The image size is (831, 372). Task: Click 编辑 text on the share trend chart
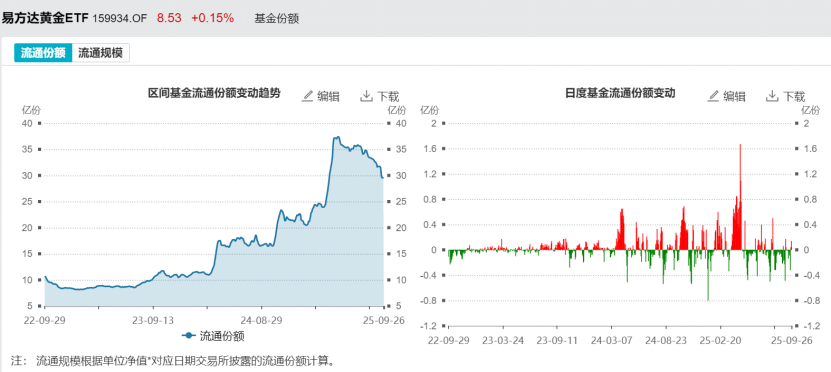329,96
